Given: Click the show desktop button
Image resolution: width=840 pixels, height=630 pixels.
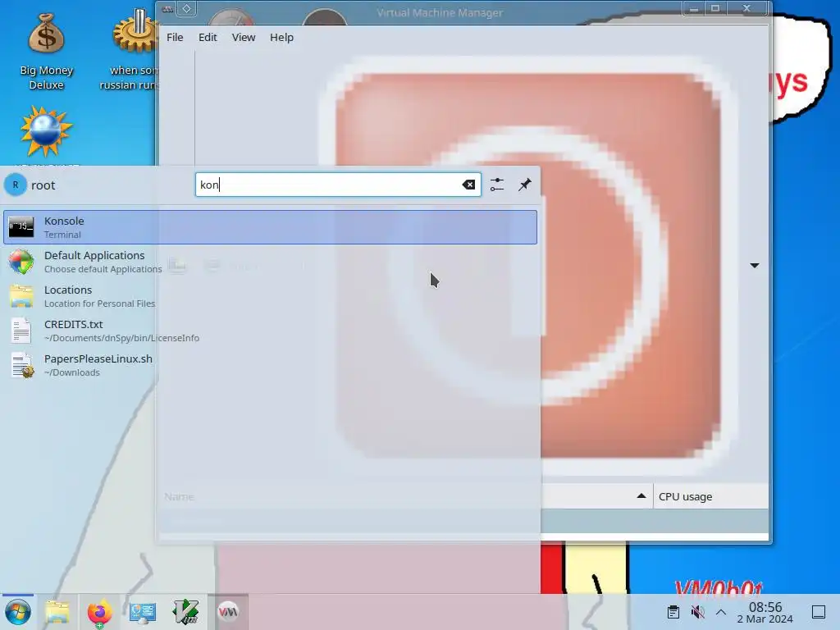Looking at the screenshot, I should tap(819, 612).
